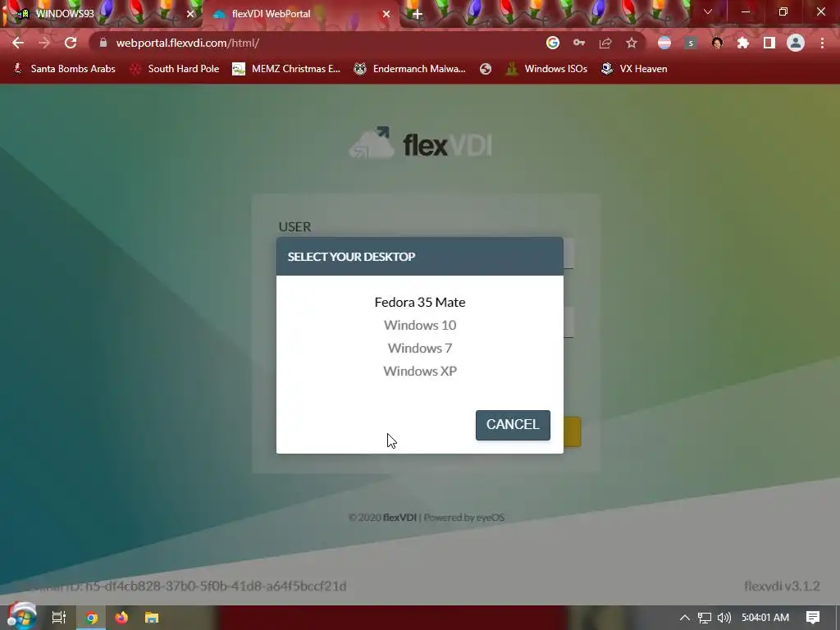
Task: Show hidden system tray icons
Action: point(684,618)
